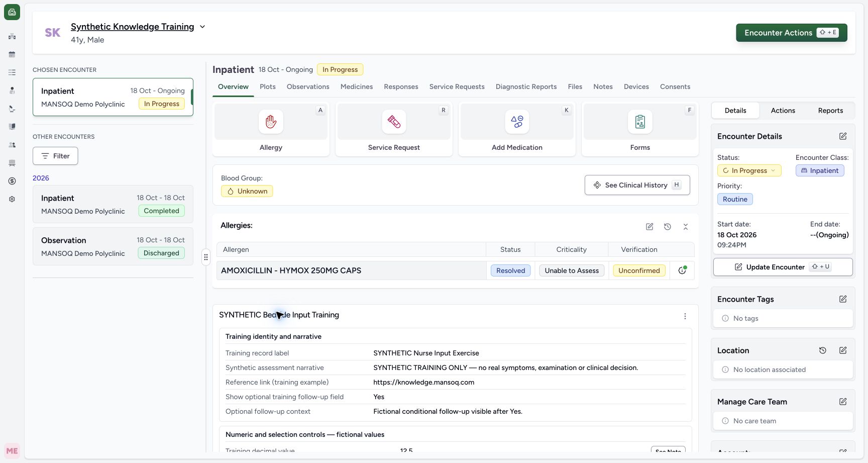This screenshot has width=868, height=463.
Task: Open the Diagnostic Reports tab
Action: pos(526,86)
